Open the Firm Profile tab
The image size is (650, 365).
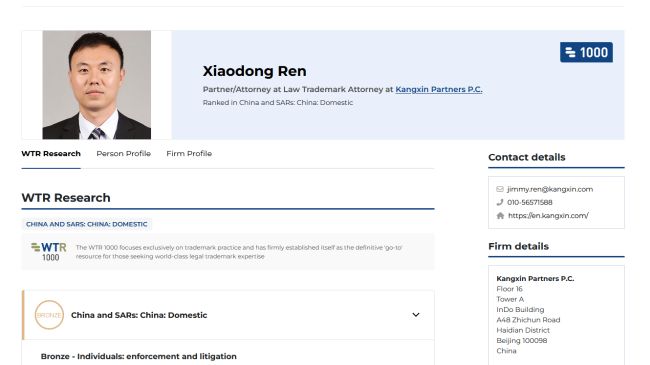[x=189, y=153]
